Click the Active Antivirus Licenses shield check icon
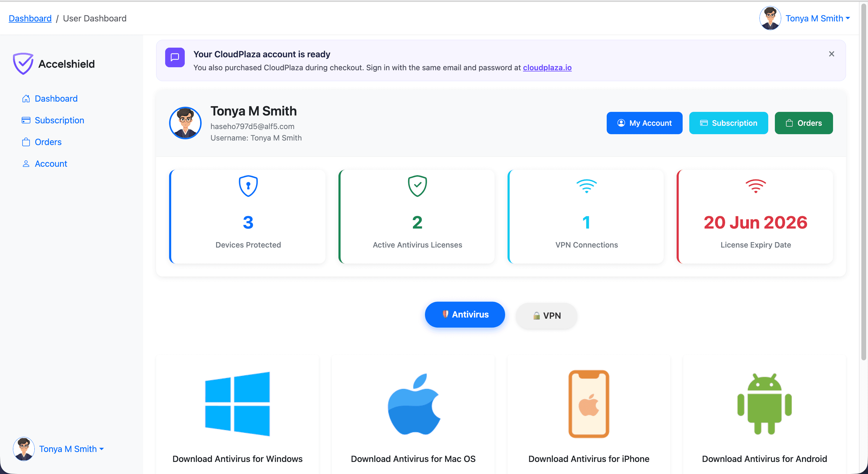868x474 pixels. coord(417,186)
